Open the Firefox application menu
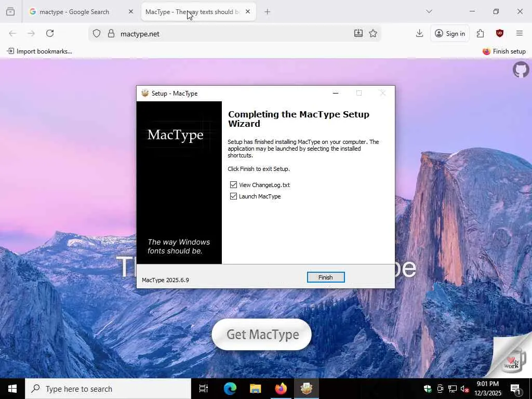The height and width of the screenshot is (399, 532). pyautogui.click(x=520, y=33)
